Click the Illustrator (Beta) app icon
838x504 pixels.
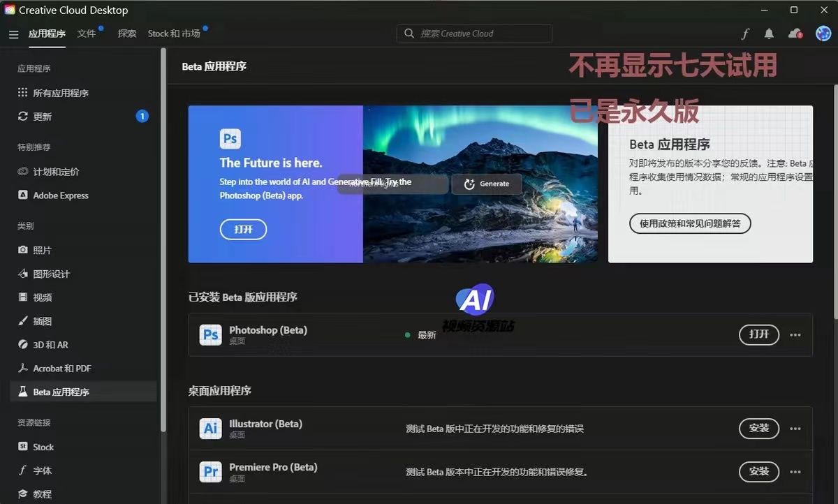click(210, 429)
